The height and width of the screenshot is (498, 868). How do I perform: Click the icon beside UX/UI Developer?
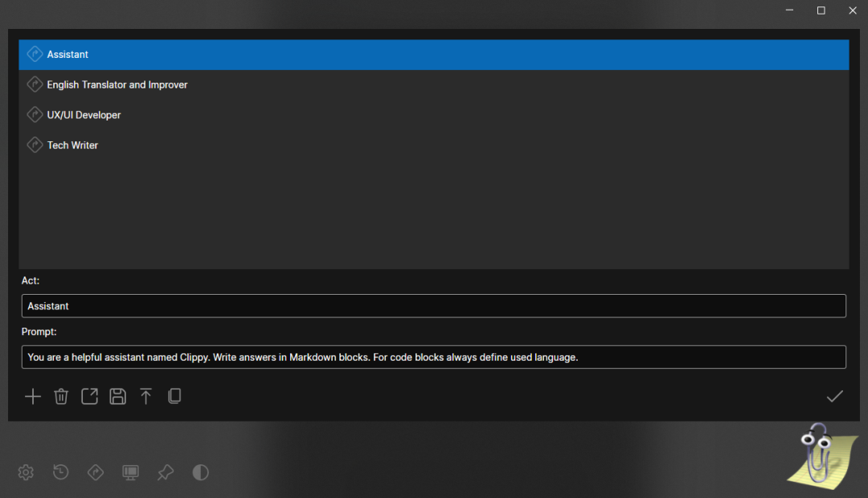tap(35, 115)
